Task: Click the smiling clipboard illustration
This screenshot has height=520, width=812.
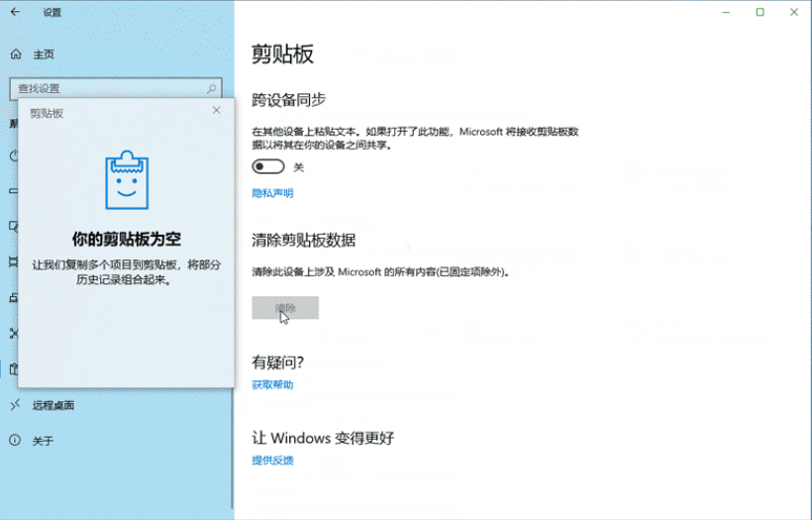Action: pos(126,179)
